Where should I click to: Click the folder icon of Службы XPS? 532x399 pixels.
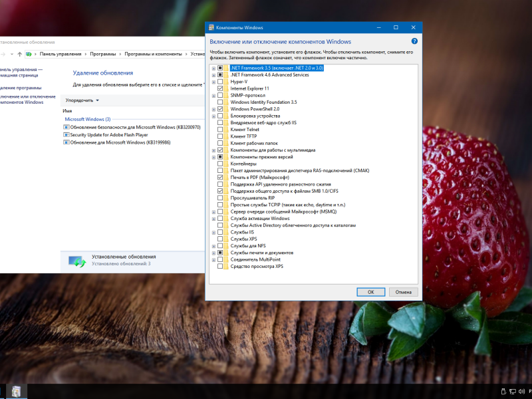pos(226,239)
